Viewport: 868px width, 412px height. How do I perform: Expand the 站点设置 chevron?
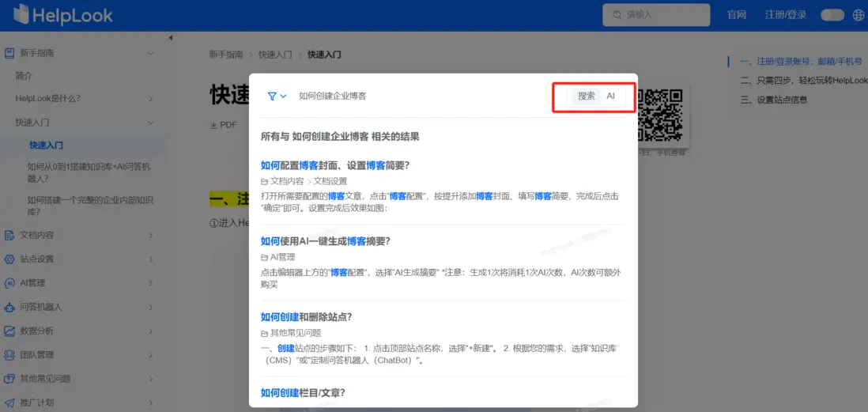pyautogui.click(x=150, y=259)
